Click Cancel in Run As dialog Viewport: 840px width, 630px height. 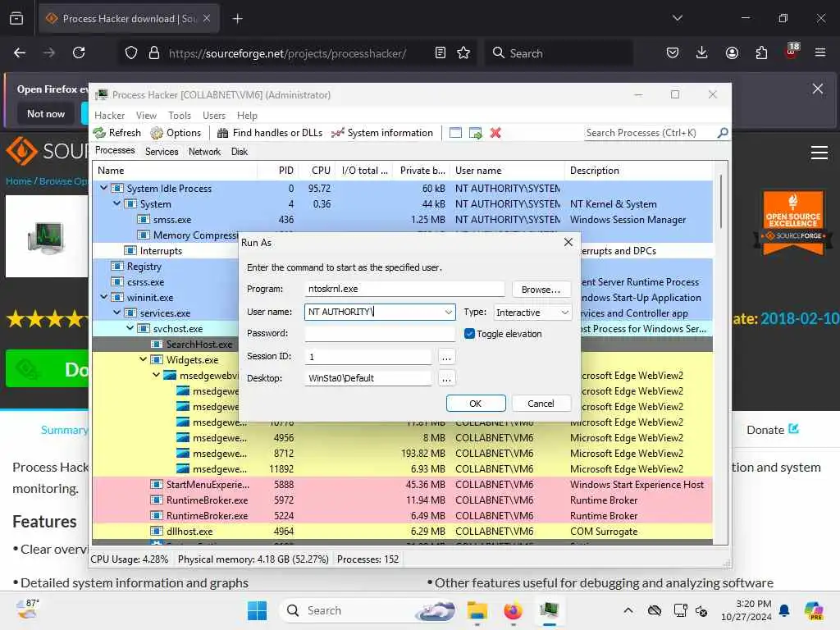tap(541, 404)
